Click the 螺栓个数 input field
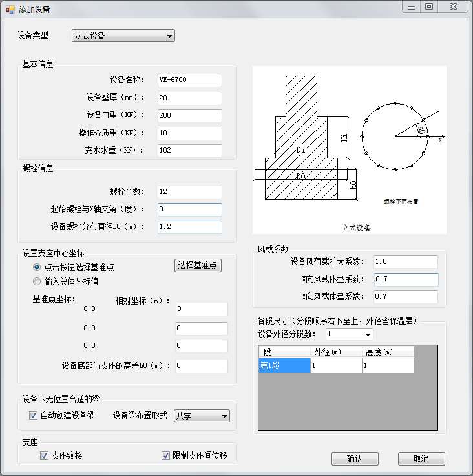The image size is (473, 476). [189, 192]
